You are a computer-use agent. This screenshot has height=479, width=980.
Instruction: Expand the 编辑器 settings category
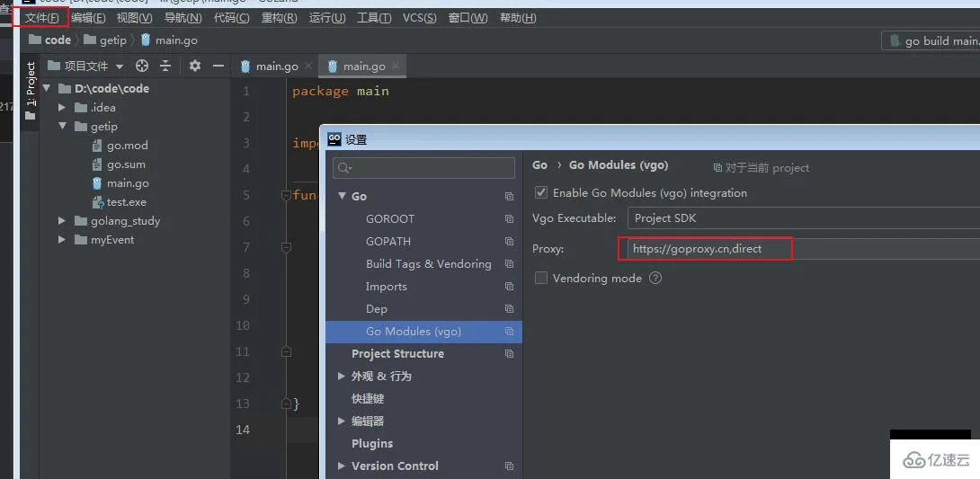tap(342, 421)
